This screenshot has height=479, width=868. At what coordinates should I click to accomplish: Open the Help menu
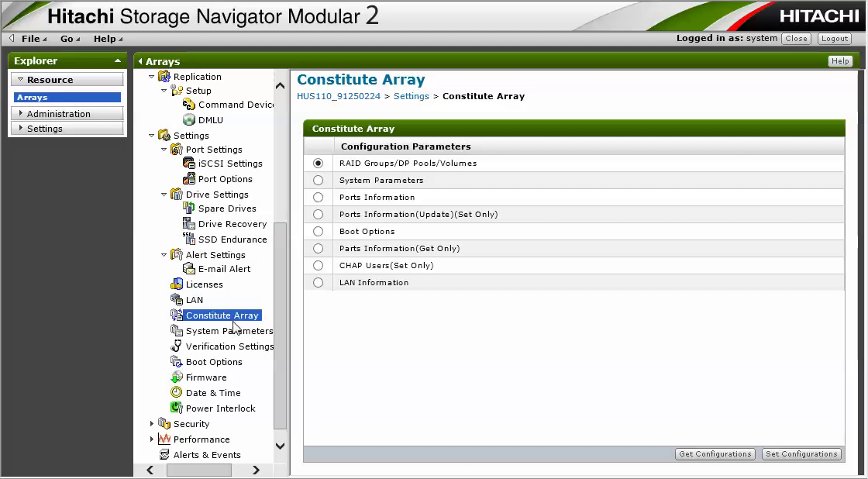point(108,39)
